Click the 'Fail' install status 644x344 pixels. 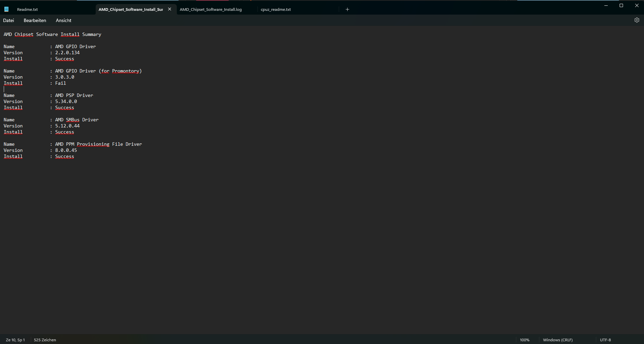(x=61, y=83)
